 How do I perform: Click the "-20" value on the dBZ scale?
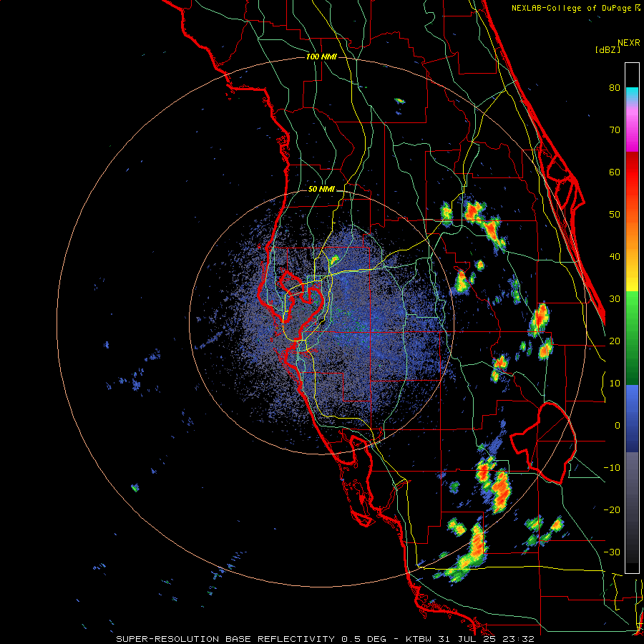tap(612, 509)
